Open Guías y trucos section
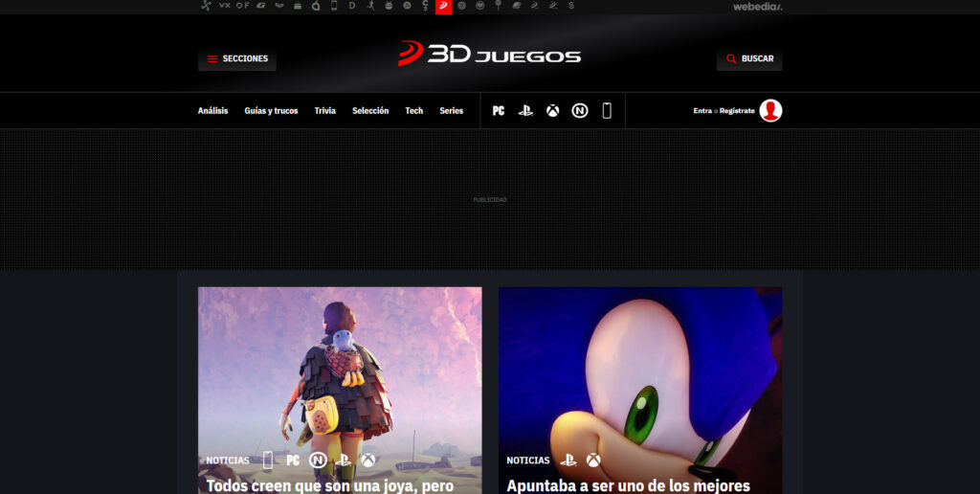980x494 pixels. (271, 111)
